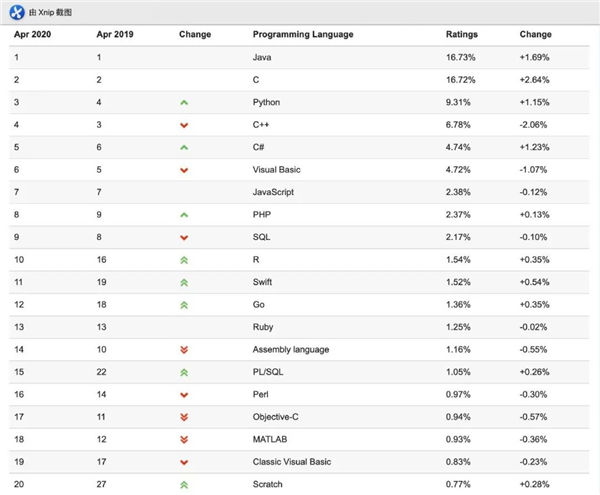Select the JavaScript language entry
This screenshot has width=600, height=495.
click(x=273, y=192)
